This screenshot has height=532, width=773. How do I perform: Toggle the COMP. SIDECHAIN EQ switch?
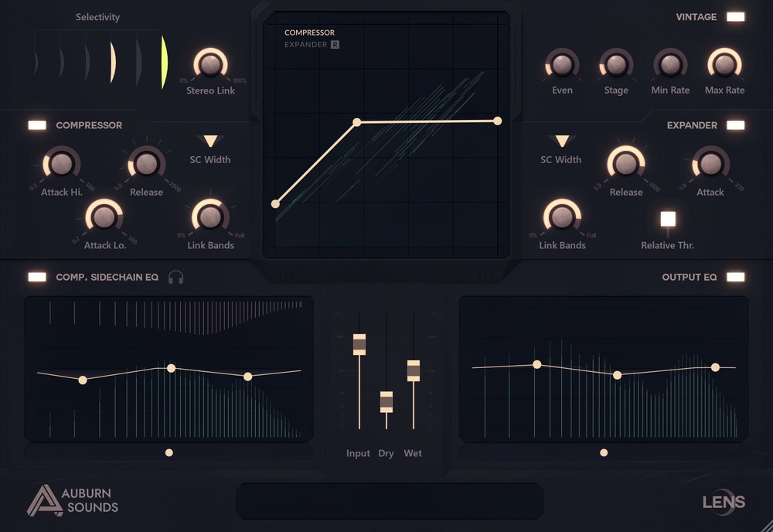[x=37, y=277]
